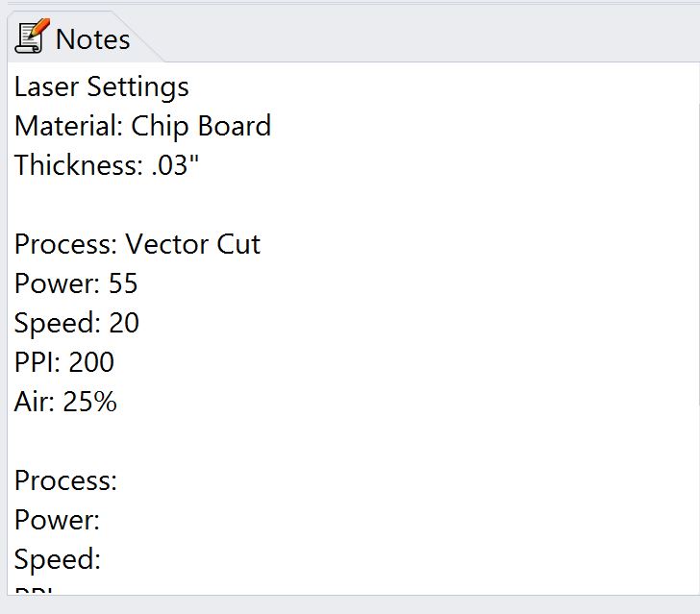The height and width of the screenshot is (614, 700).
Task: Click the Notes pencil-and-paper icon
Action: pyautogui.click(x=32, y=37)
